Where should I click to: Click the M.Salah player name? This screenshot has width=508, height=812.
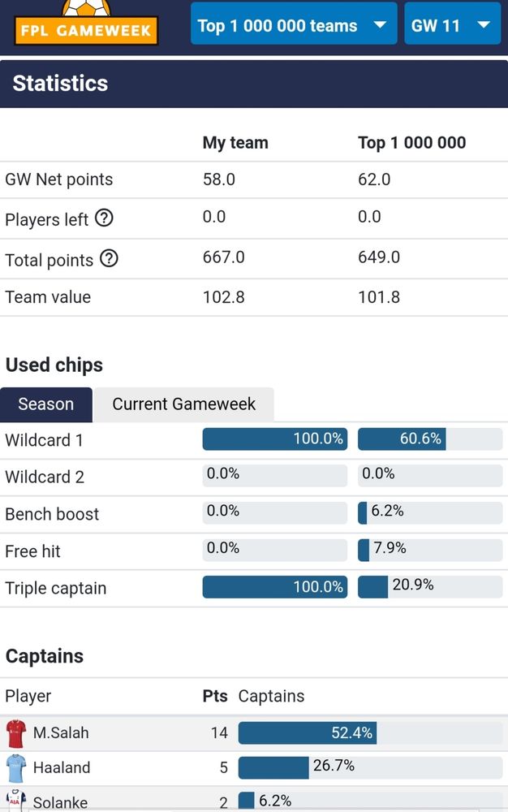[x=61, y=732]
